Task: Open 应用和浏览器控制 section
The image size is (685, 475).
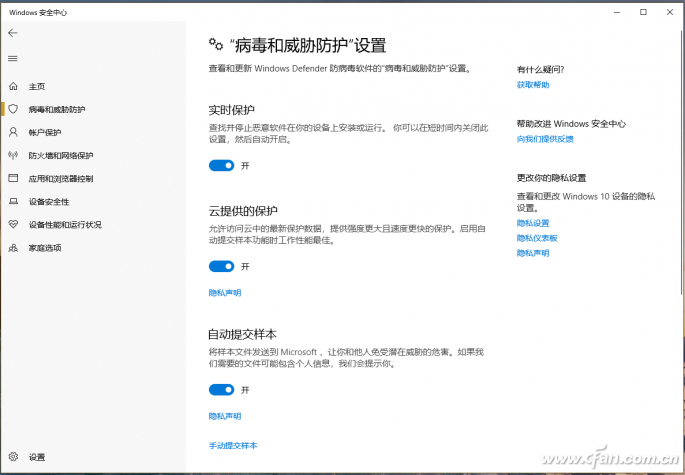Action: 61,179
